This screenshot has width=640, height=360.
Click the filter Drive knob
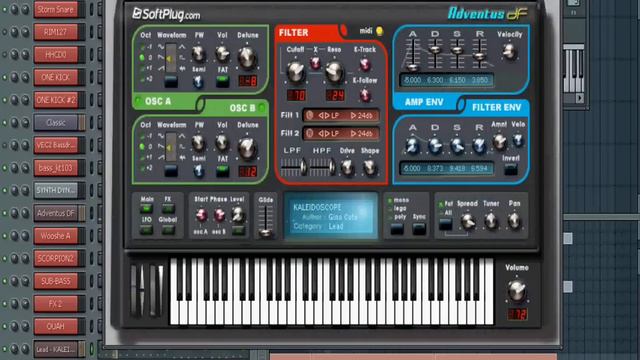coord(347,167)
